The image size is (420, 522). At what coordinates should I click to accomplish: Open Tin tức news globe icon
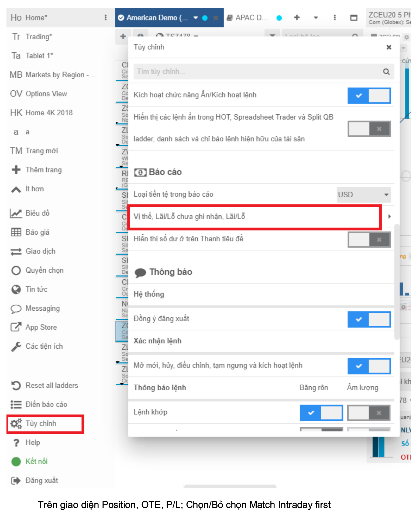point(16,289)
